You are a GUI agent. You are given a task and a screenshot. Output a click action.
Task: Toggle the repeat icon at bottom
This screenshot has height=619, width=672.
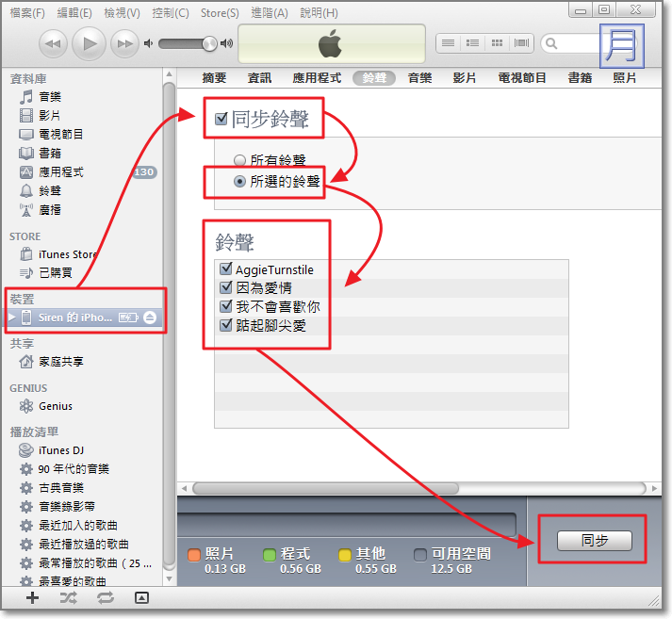tap(105, 597)
